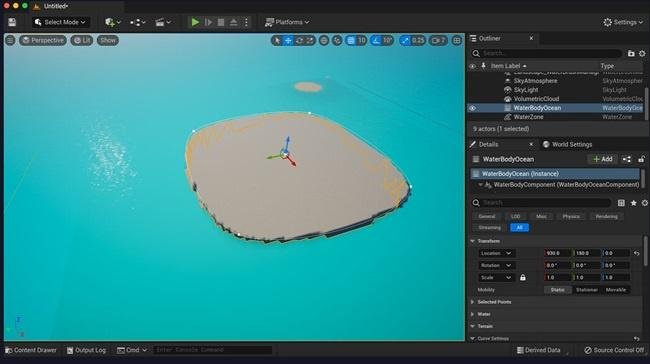The image size is (650, 364).
Task: Filter Details by LOD category
Action: [x=516, y=216]
